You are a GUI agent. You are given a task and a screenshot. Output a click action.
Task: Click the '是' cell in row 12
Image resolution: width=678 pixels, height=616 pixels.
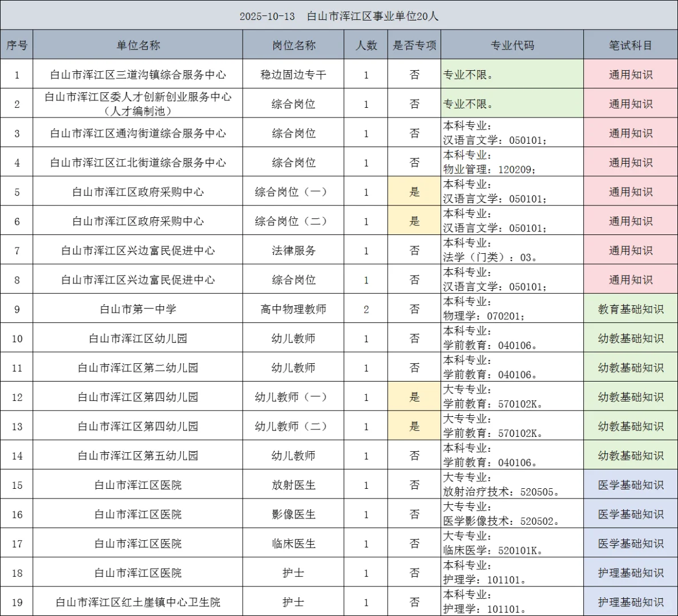tap(414, 397)
